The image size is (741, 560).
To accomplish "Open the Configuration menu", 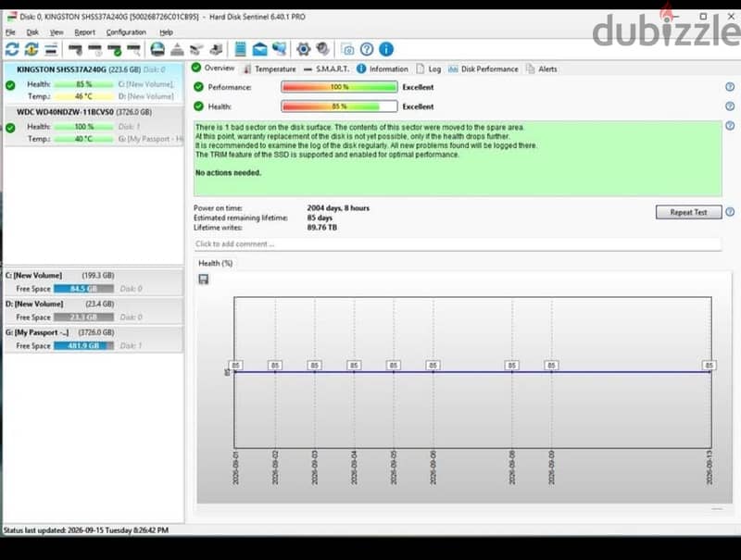I will 126,32.
